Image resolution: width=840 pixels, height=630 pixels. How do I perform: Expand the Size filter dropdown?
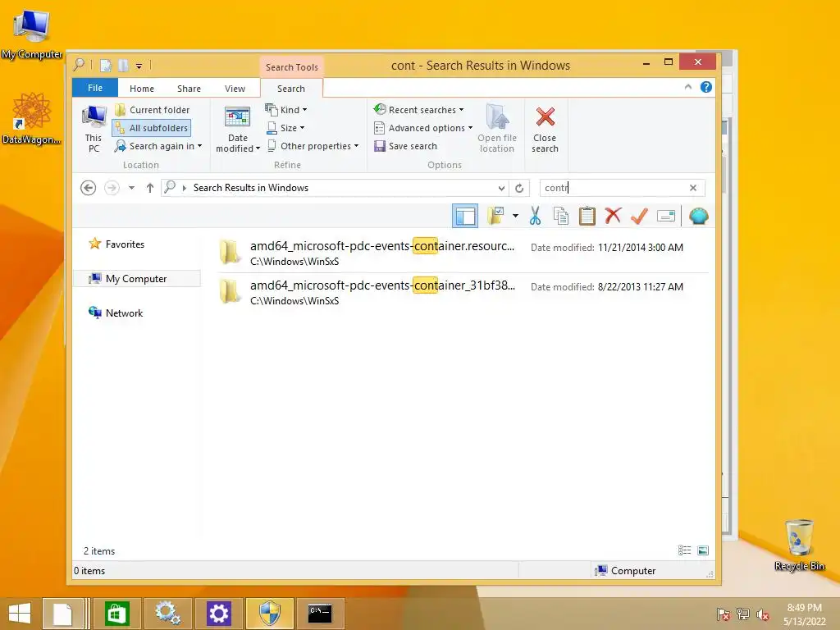(285, 128)
